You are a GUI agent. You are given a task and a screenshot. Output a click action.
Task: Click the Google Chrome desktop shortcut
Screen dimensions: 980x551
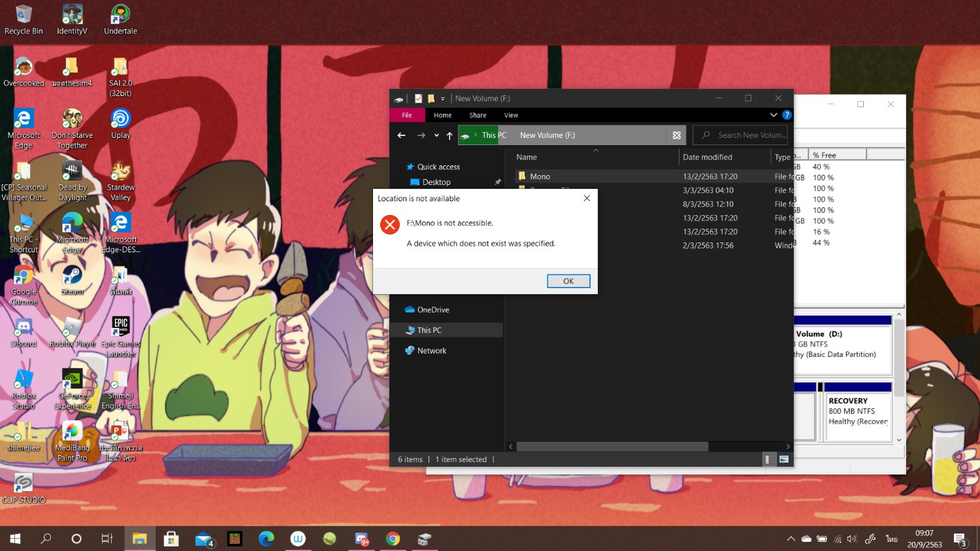[x=24, y=286]
